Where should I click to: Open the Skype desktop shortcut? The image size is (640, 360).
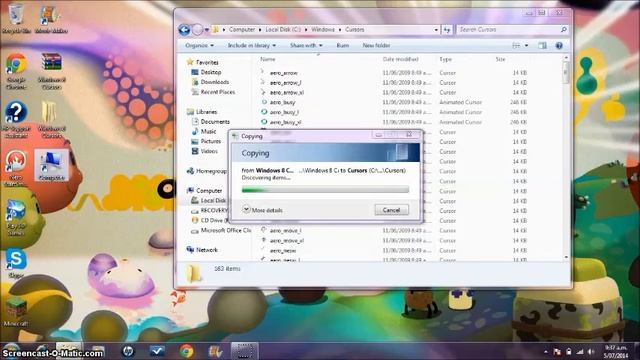click(16, 264)
